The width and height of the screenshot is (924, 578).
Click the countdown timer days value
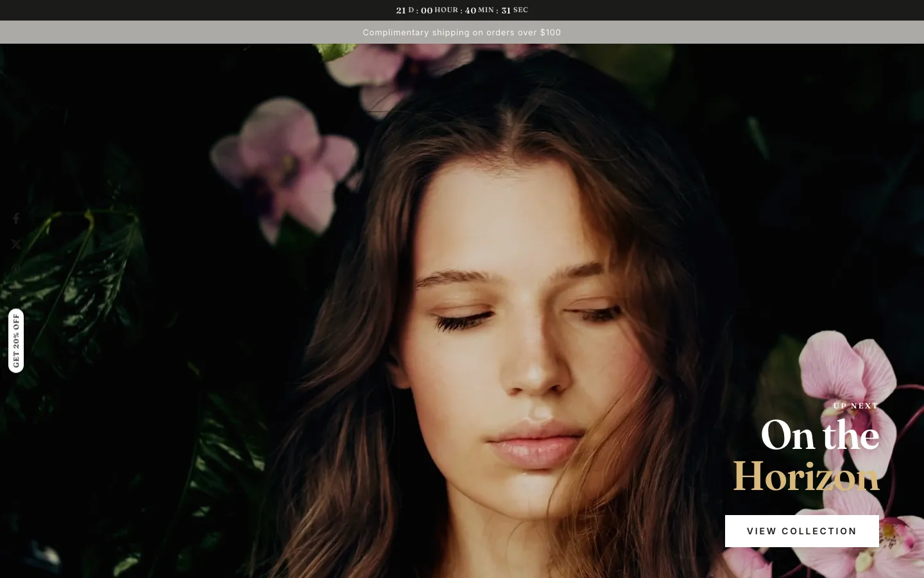[x=401, y=10]
